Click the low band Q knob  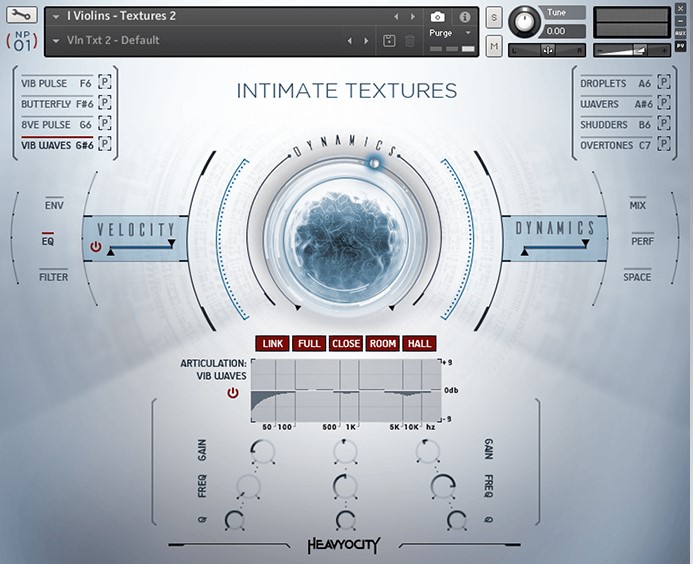(234, 520)
